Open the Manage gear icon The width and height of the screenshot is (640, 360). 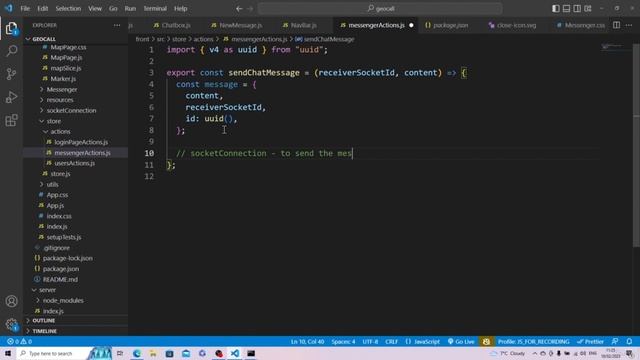pos(11,324)
